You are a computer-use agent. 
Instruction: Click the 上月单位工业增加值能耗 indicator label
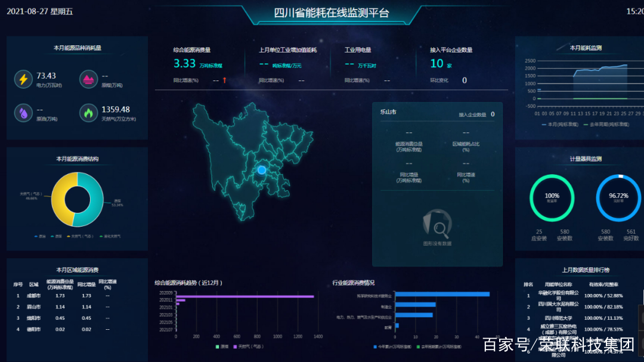287,49
